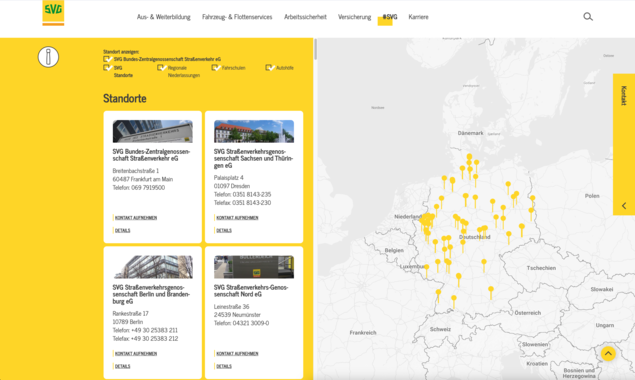Uncheck the Fahrschulen checkbox
The image size is (635, 380).
tap(216, 68)
